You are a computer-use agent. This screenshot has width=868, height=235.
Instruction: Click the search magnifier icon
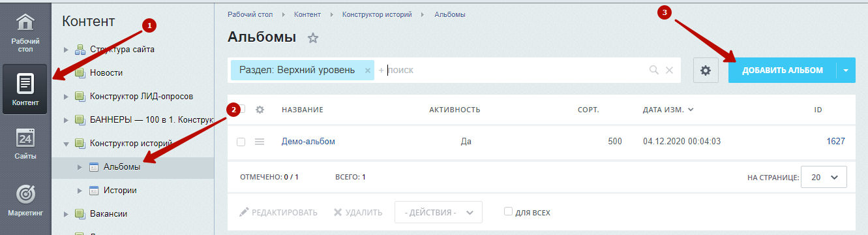(x=654, y=70)
